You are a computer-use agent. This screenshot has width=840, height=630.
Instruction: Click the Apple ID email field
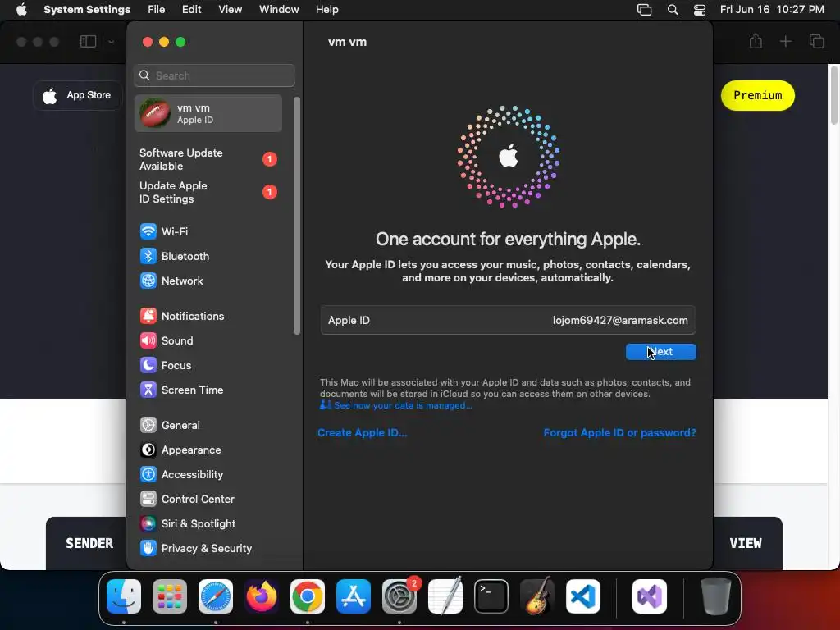click(x=508, y=321)
